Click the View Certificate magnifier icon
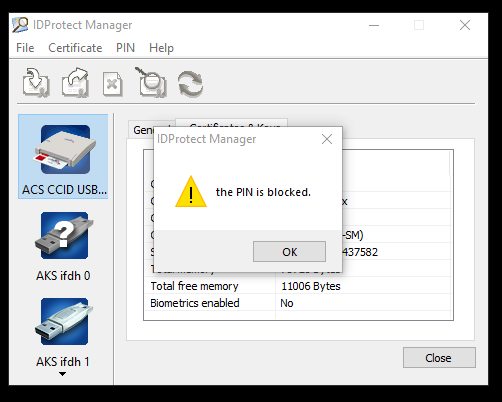Image resolution: width=502 pixels, height=402 pixels. 151,82
